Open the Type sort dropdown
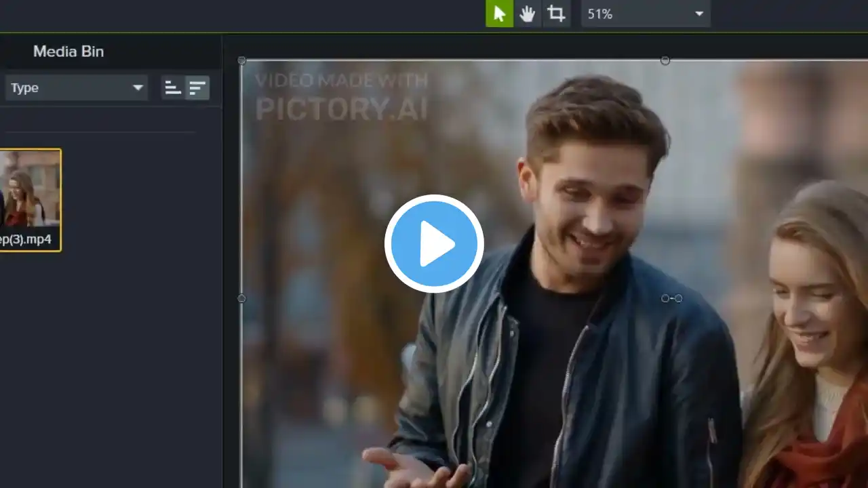 coord(77,87)
